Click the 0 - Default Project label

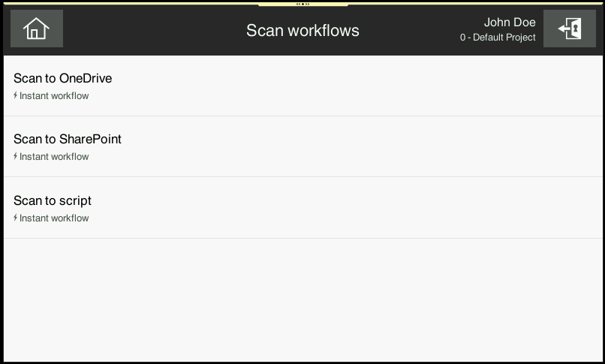click(498, 38)
